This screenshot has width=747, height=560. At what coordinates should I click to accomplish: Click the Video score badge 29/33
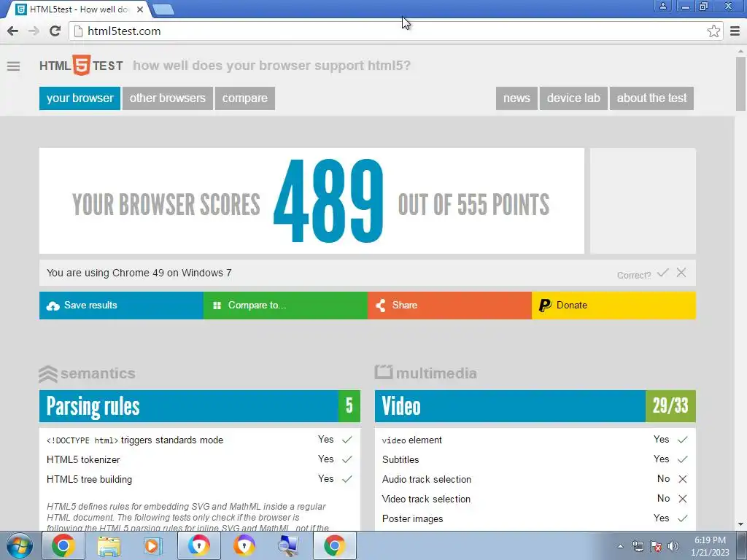670,406
